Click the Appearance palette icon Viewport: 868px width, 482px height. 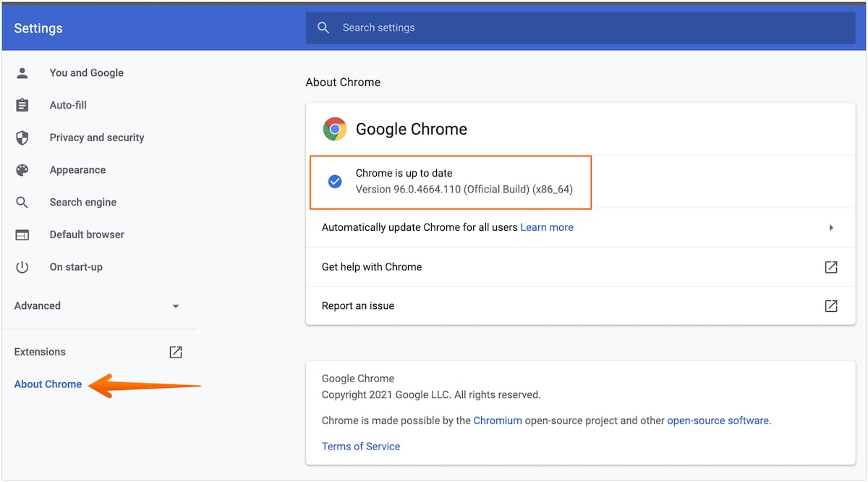[22, 169]
